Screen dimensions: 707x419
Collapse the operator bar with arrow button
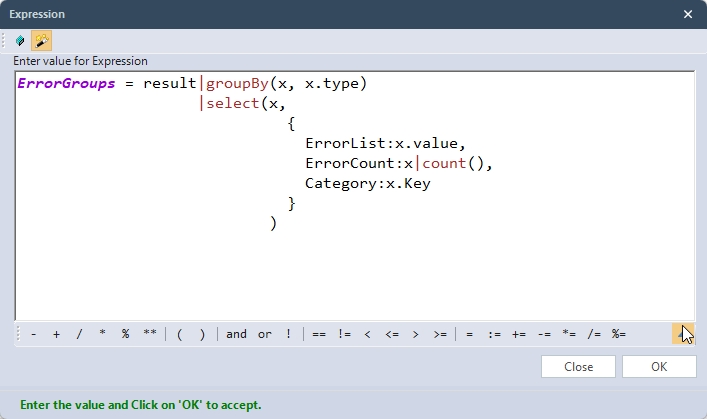683,334
